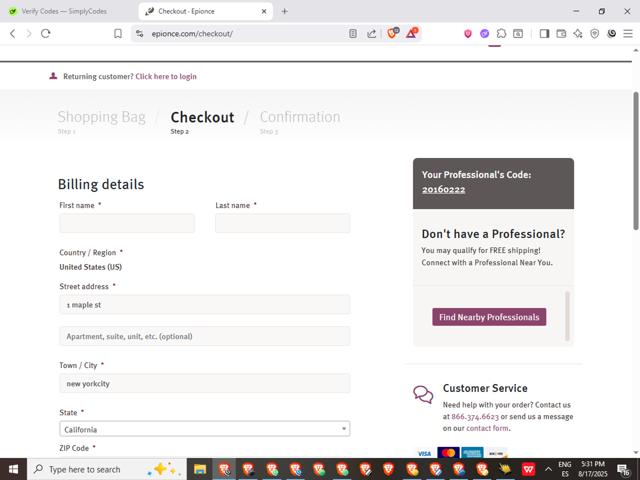Go back with the browser back arrow

[x=13, y=33]
